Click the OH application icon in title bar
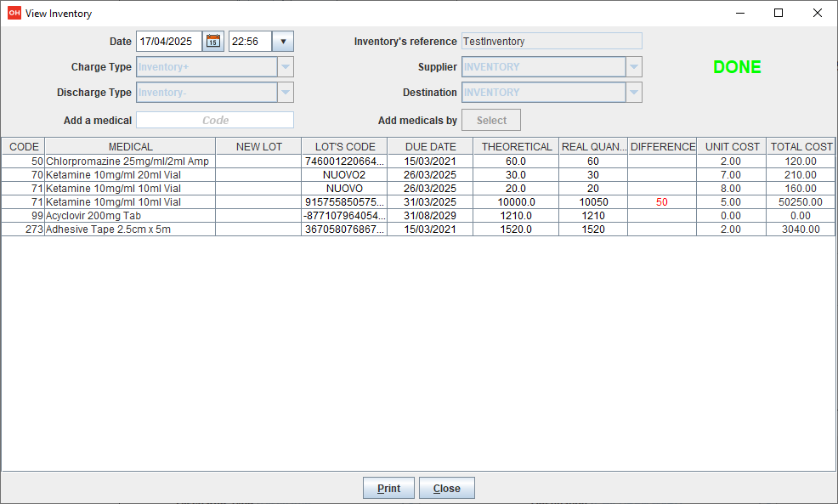 [14, 14]
